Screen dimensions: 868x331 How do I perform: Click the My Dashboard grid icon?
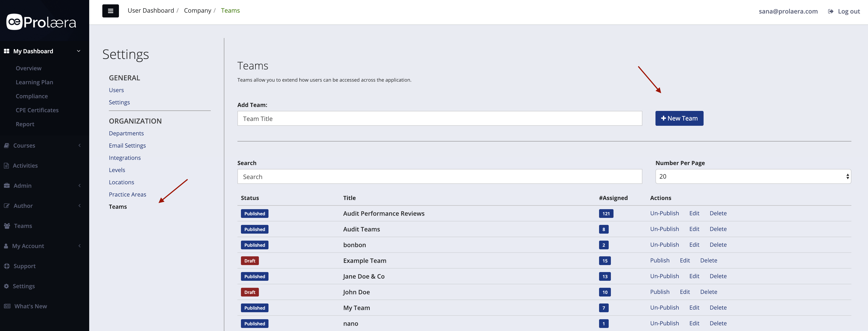coord(6,51)
